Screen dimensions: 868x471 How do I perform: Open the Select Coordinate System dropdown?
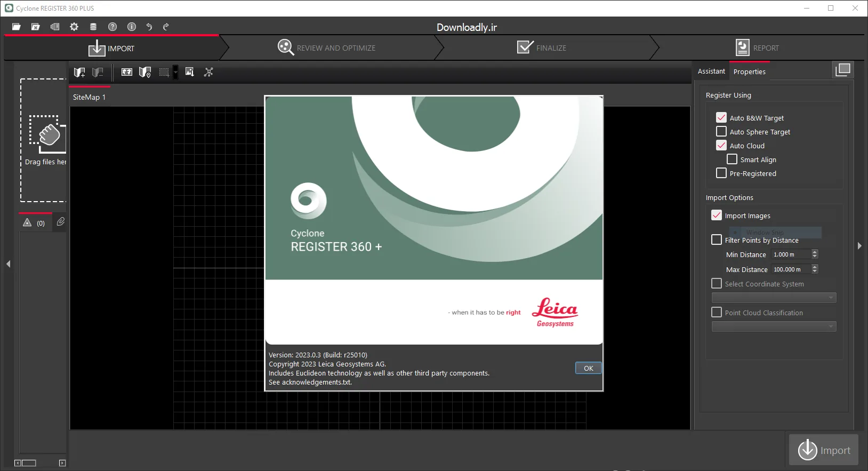click(774, 298)
